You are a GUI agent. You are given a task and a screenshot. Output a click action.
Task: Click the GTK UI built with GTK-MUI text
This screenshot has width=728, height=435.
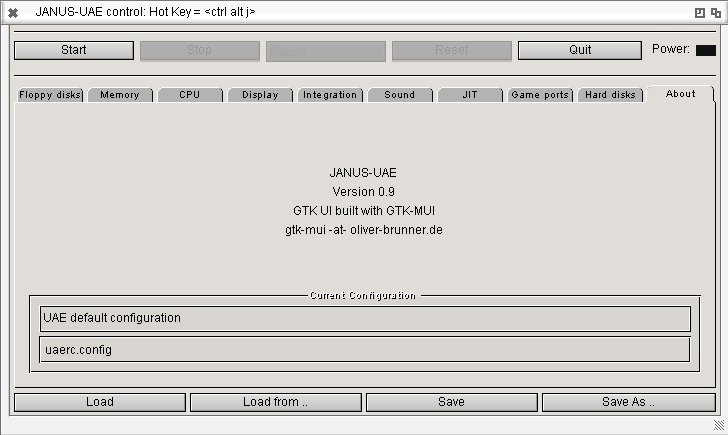click(x=364, y=211)
